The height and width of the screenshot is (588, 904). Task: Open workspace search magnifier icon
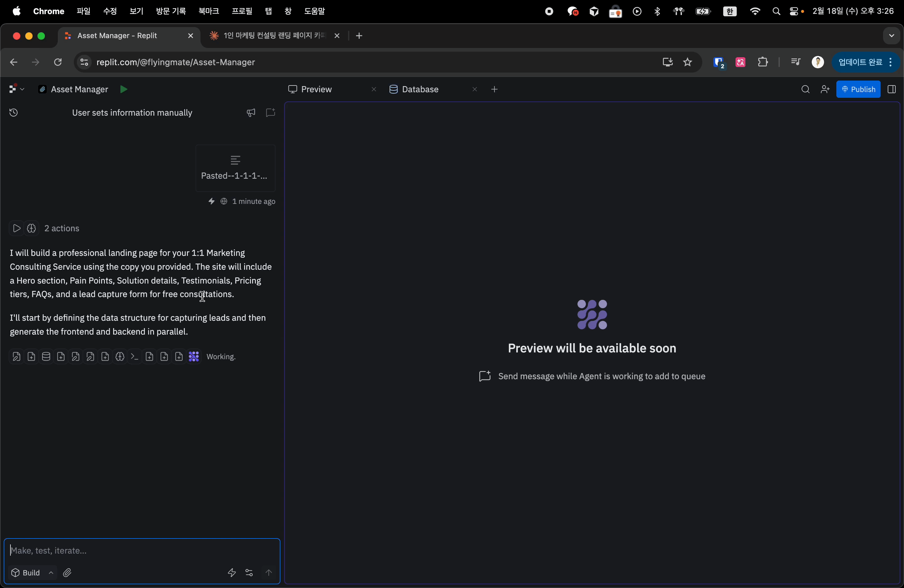[805, 89]
